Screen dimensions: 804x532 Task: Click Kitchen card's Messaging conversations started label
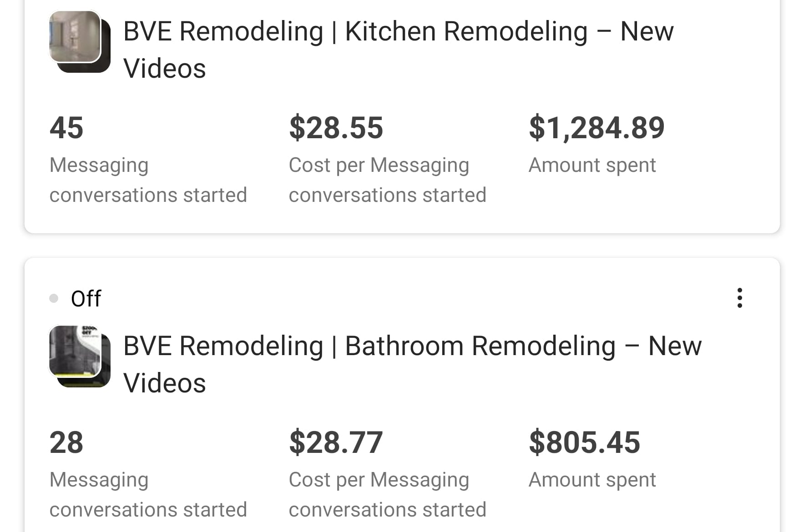[148, 180]
